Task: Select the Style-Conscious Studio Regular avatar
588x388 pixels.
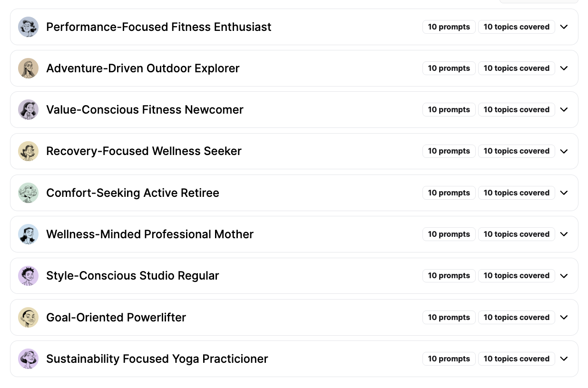Action: point(28,276)
